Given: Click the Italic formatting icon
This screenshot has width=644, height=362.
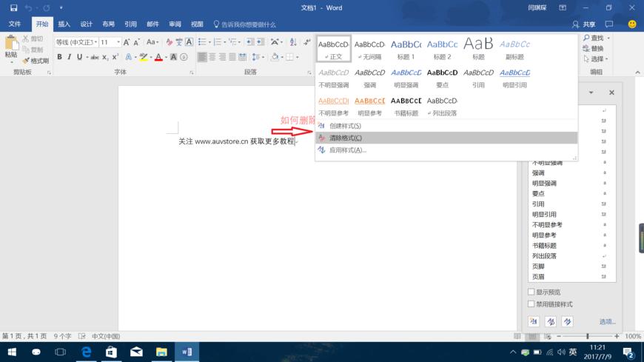Looking at the screenshot, I should click(70, 57).
